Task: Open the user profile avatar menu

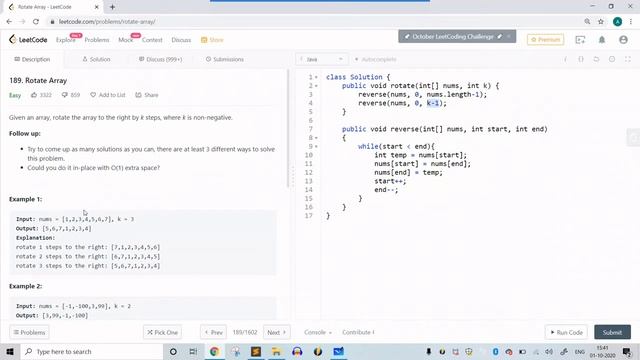Action: [x=623, y=40]
